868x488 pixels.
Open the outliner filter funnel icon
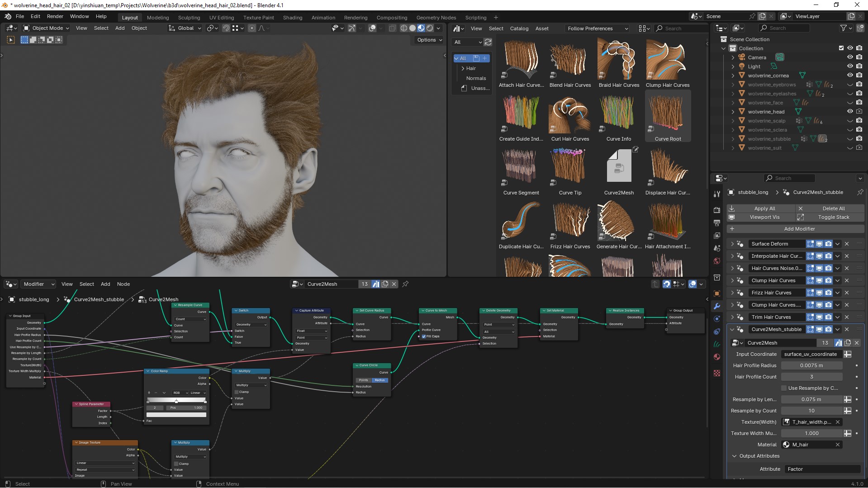tap(843, 28)
